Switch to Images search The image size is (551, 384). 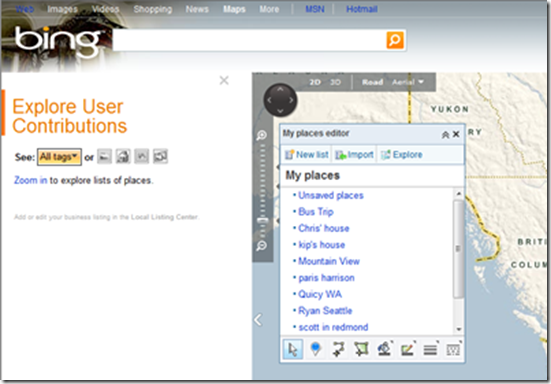[x=62, y=9]
